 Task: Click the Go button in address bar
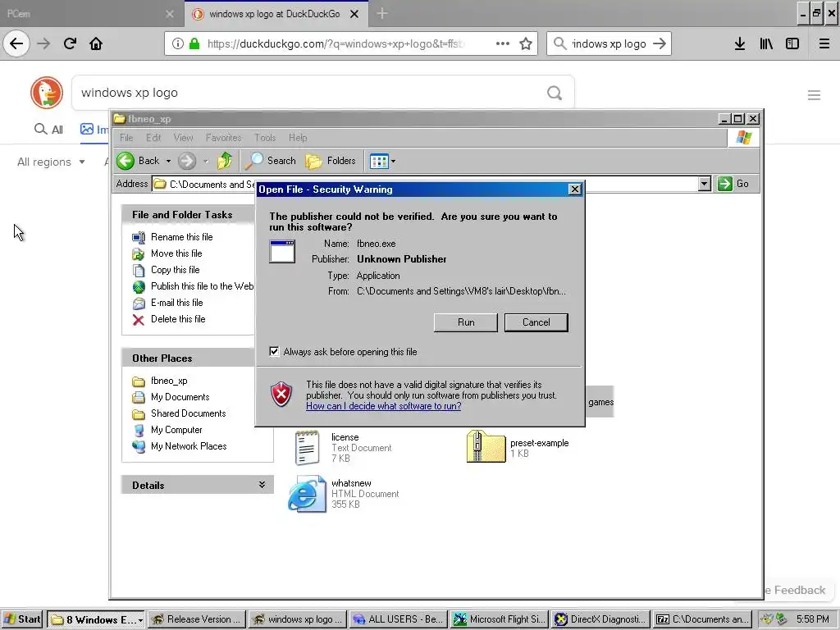pos(733,184)
